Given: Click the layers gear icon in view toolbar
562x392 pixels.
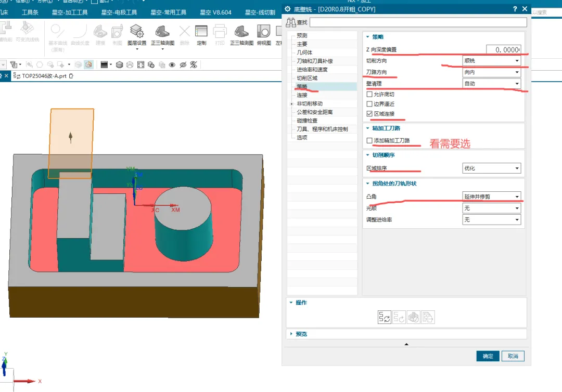Looking at the screenshot, I should coord(151,65).
